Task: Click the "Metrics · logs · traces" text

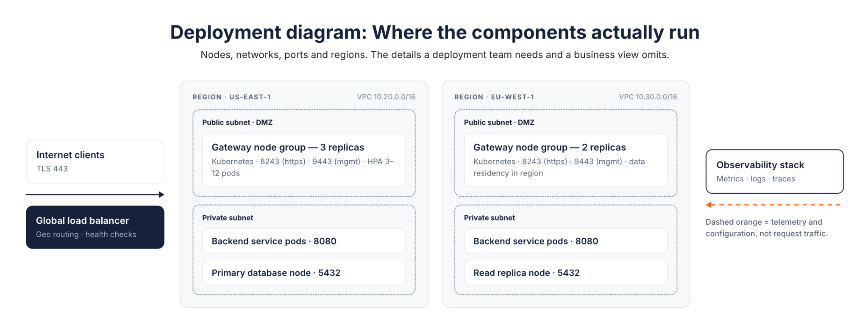Action: pyautogui.click(x=756, y=179)
